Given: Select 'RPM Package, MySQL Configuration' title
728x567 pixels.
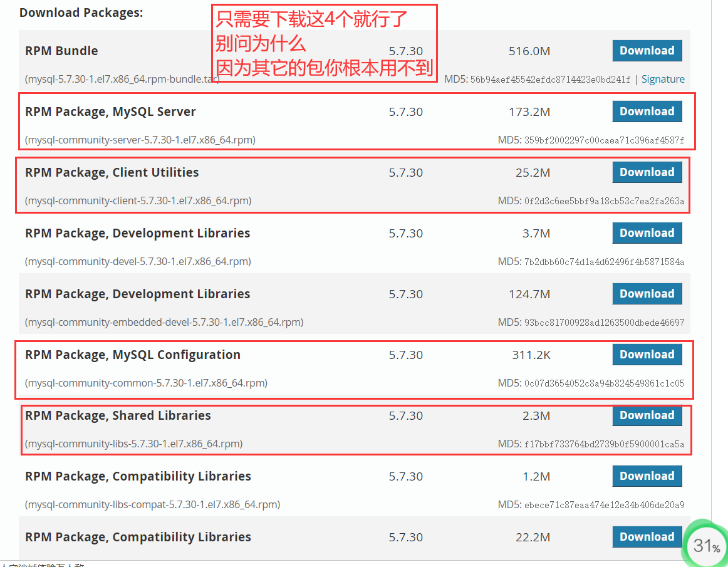Looking at the screenshot, I should click(133, 355).
